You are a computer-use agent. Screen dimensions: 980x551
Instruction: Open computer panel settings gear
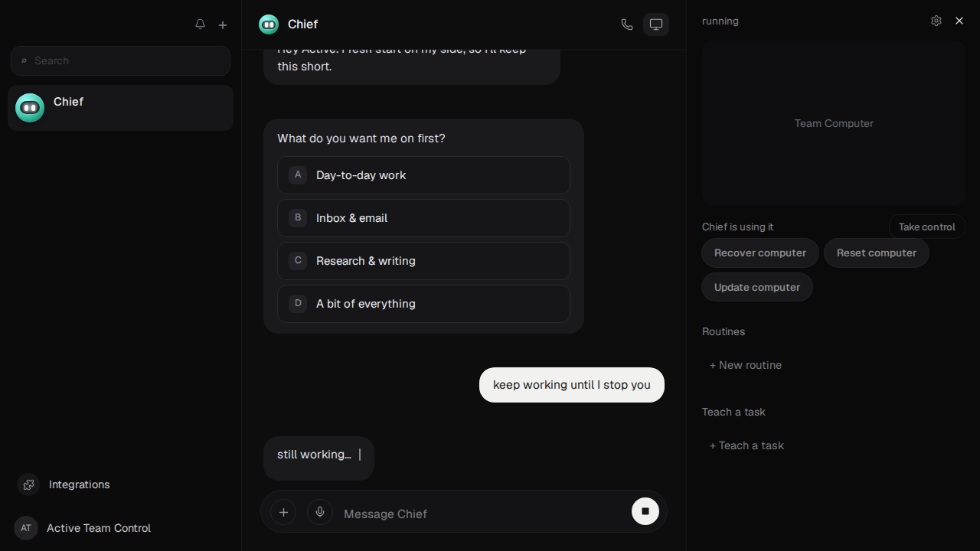coord(936,21)
